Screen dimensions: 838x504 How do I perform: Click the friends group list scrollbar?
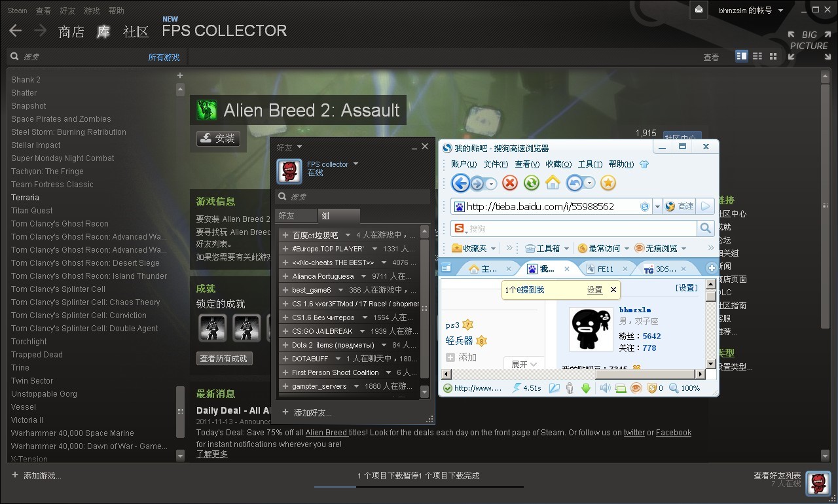tap(424, 307)
